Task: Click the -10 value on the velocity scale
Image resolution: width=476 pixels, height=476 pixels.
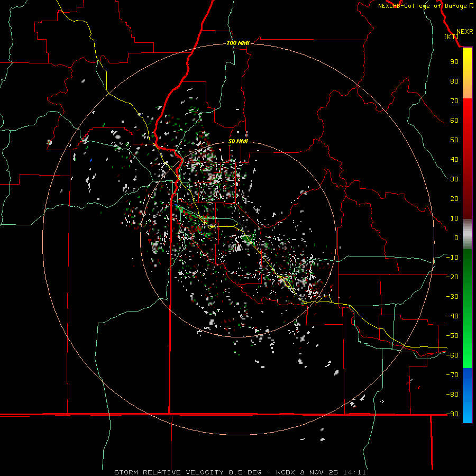Action: tap(452, 258)
